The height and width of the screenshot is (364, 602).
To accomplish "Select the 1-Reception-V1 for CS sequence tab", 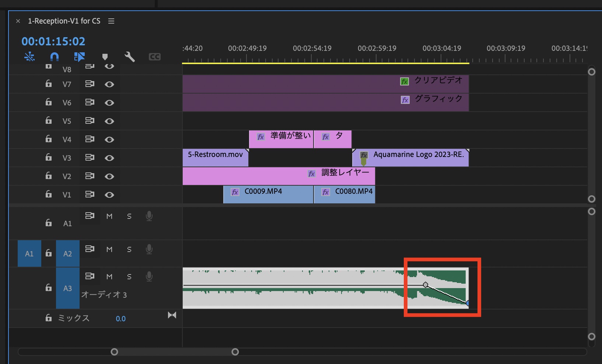I will pyautogui.click(x=64, y=21).
